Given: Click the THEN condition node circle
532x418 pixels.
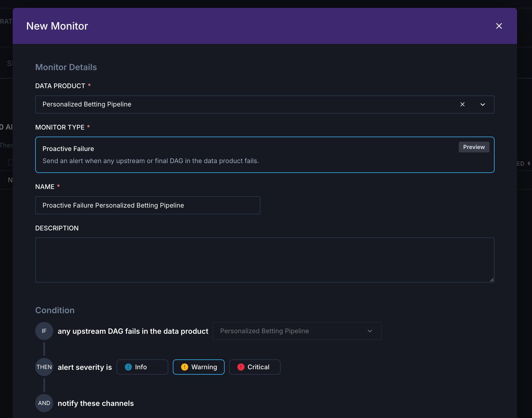Looking at the screenshot, I should pyautogui.click(x=44, y=367).
